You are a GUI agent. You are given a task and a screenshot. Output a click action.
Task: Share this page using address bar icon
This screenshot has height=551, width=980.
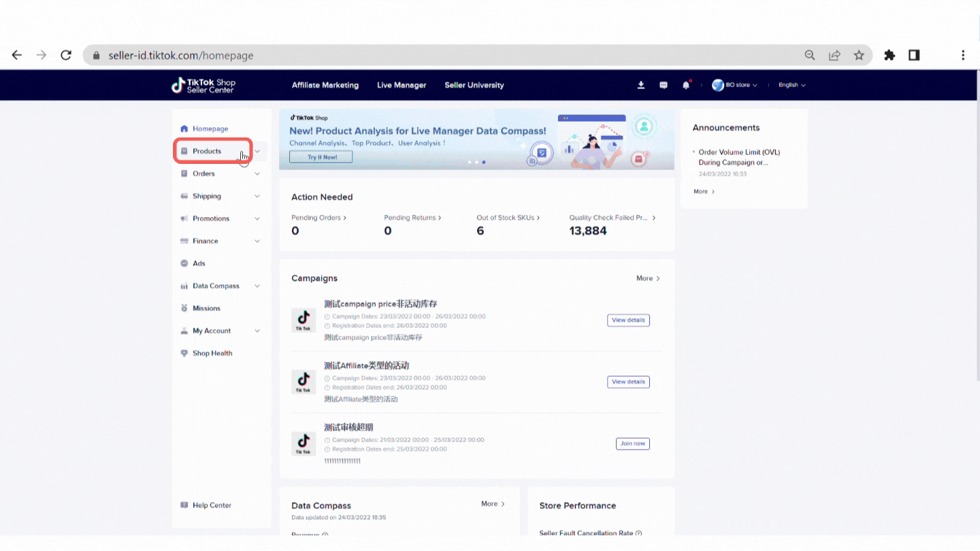834,55
